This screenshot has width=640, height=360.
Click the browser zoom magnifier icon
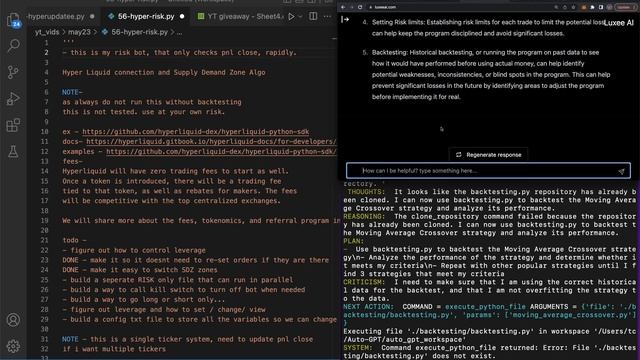point(556,7)
